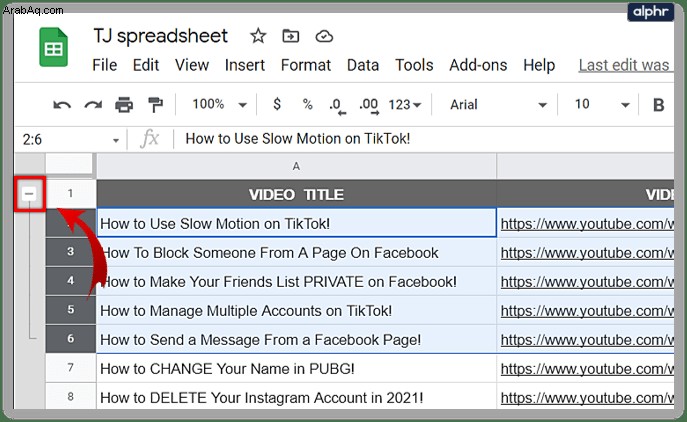Image resolution: width=687 pixels, height=422 pixels.
Task: Check the cloud save status icon
Action: pyautogui.click(x=324, y=36)
